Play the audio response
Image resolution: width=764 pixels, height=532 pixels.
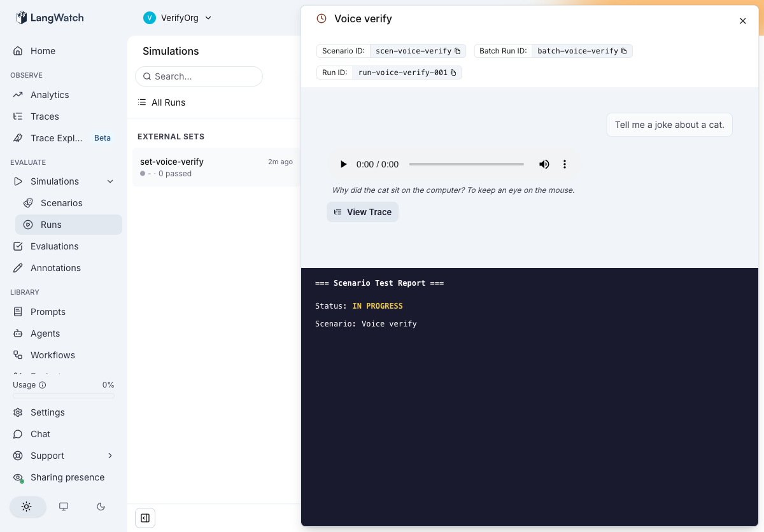point(343,164)
